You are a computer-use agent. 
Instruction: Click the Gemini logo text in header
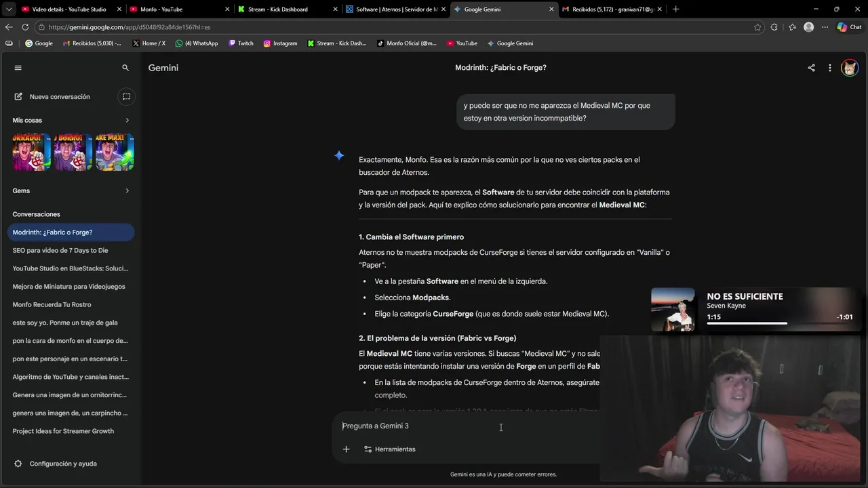click(163, 68)
